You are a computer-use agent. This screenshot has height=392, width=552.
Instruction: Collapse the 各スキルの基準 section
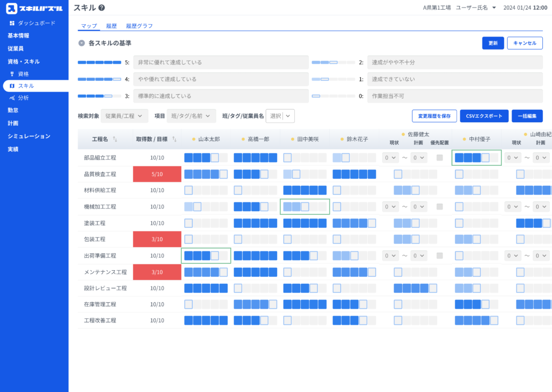tap(81, 43)
